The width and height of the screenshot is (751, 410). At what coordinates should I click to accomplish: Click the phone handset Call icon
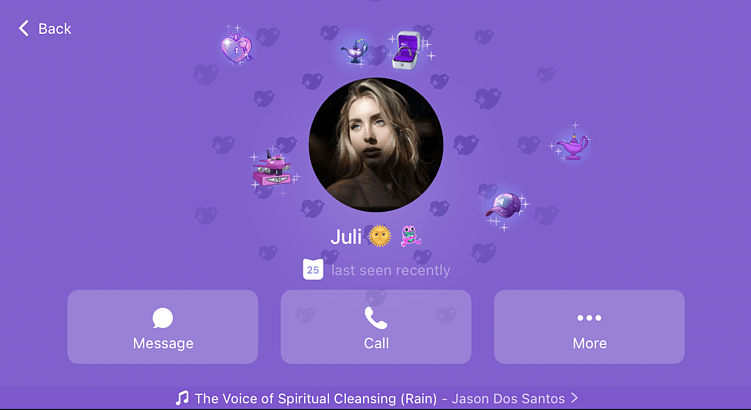coord(376,318)
